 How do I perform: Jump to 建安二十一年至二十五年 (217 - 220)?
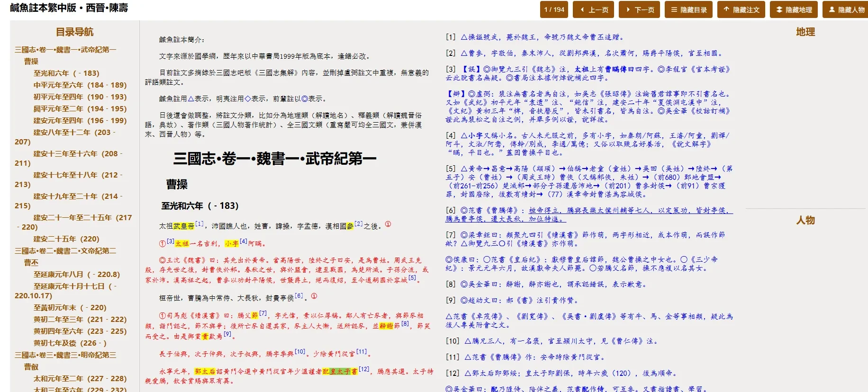coord(73,223)
